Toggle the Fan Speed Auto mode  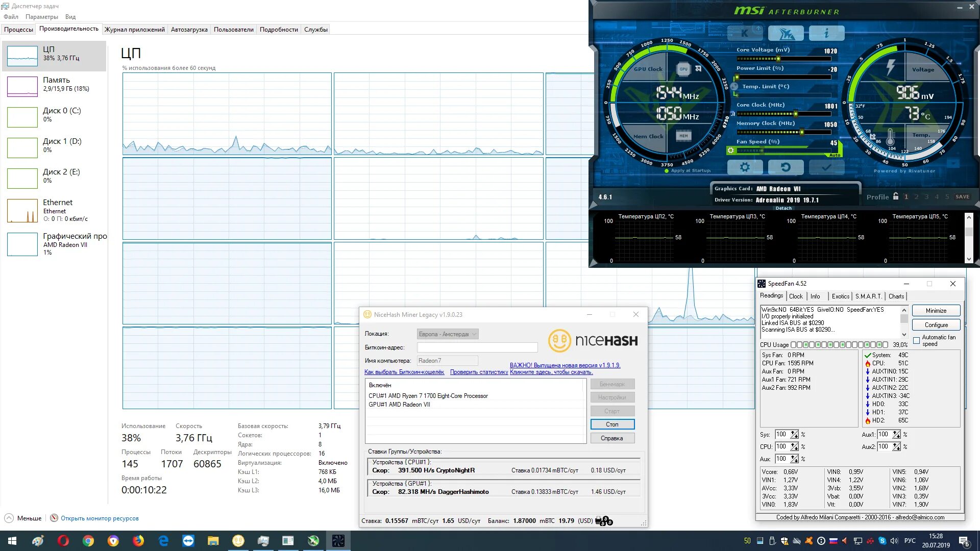[x=835, y=155]
